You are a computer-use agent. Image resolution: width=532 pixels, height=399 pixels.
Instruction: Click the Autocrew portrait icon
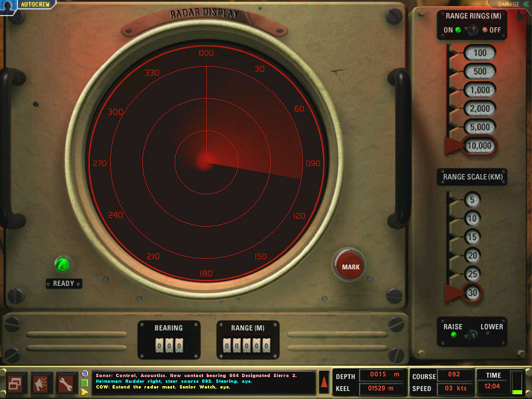coord(8,7)
